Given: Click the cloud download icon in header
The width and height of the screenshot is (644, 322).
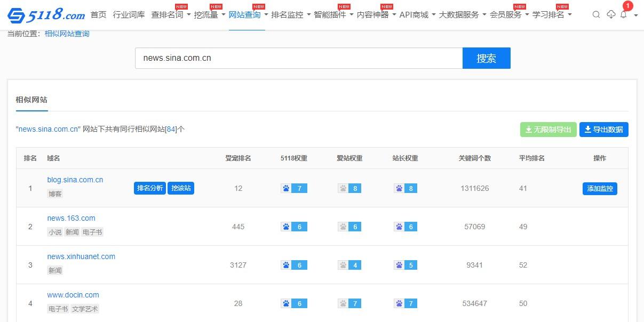Looking at the screenshot, I should [611, 15].
